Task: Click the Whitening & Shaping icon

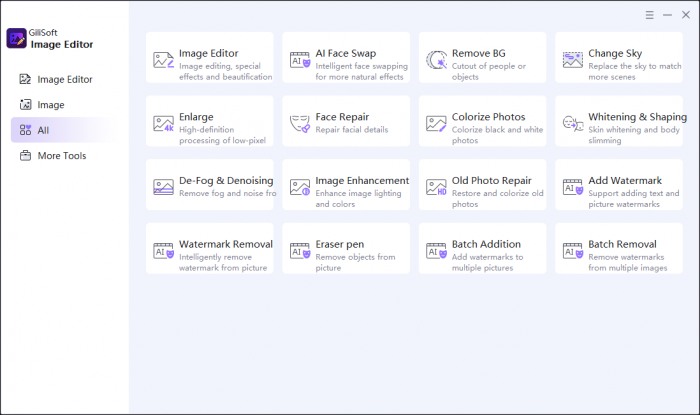Action: coord(573,124)
